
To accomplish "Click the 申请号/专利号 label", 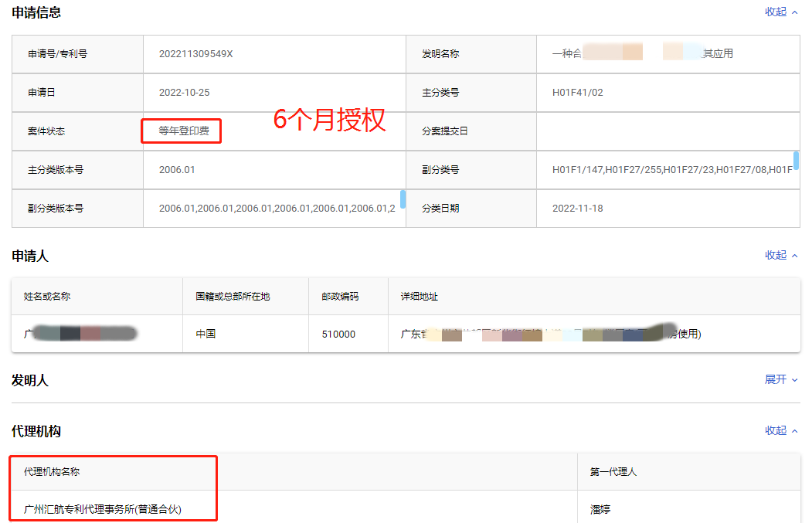I will tap(57, 54).
